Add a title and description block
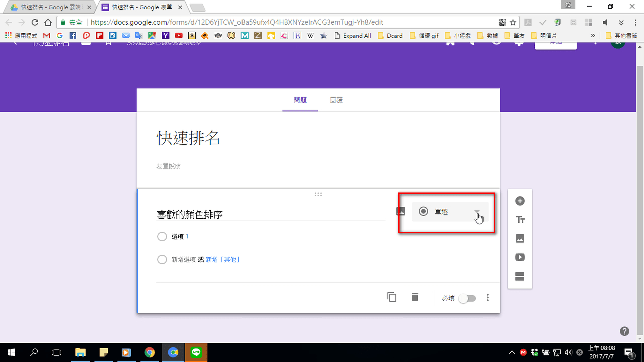Image resolution: width=644 pixels, height=362 pixels. click(520, 220)
